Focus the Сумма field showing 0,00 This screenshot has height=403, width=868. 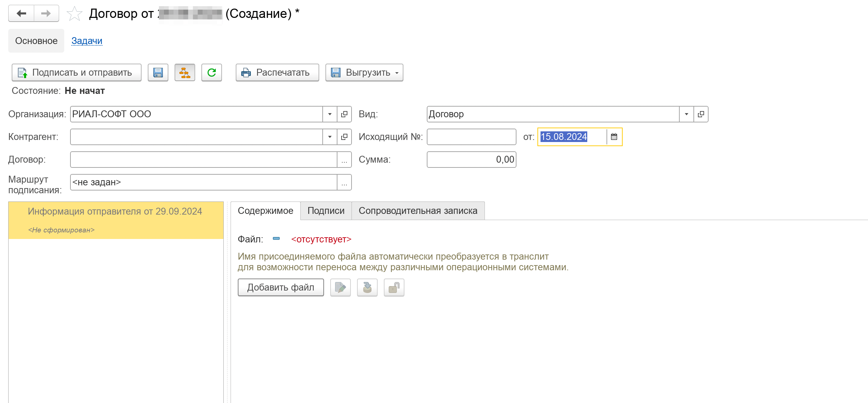(471, 160)
